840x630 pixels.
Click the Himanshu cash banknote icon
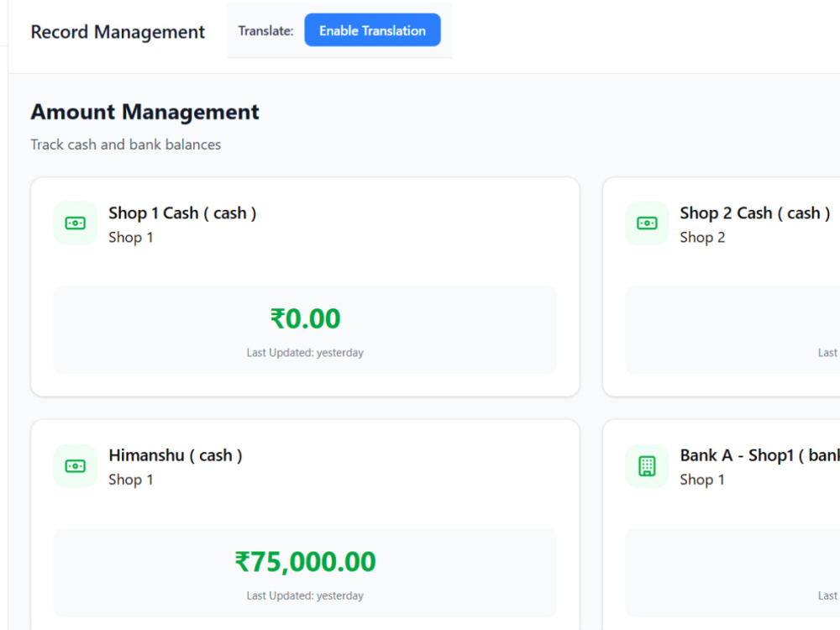[x=75, y=465]
